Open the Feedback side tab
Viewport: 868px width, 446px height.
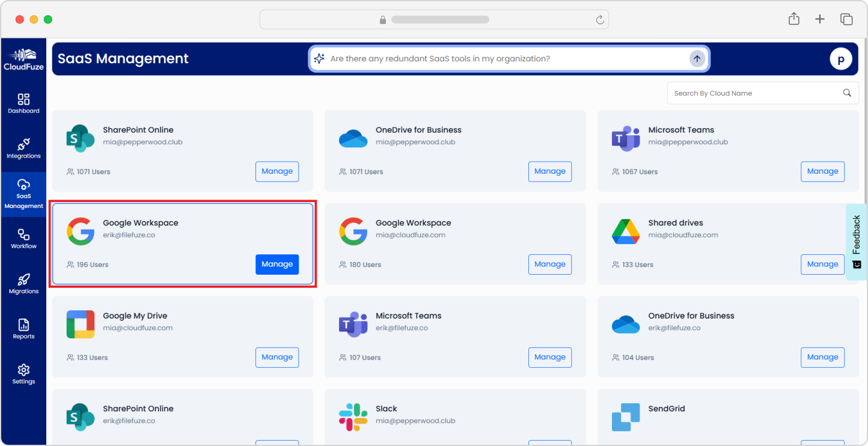857,242
